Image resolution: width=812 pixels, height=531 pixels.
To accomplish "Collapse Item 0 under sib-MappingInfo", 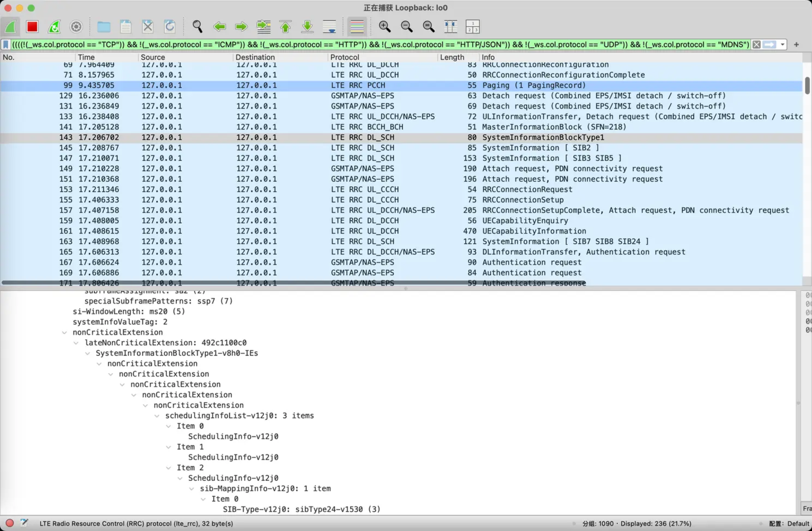I will click(203, 499).
